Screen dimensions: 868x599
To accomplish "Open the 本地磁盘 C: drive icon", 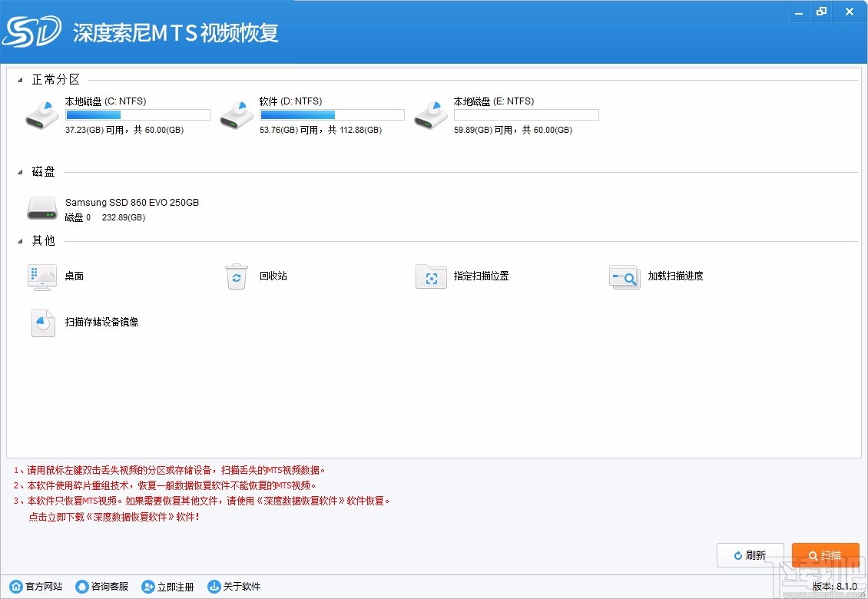I will point(41,114).
